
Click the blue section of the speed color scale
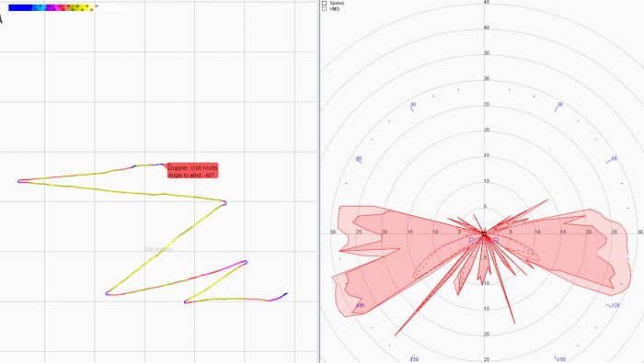click(x=19, y=7)
